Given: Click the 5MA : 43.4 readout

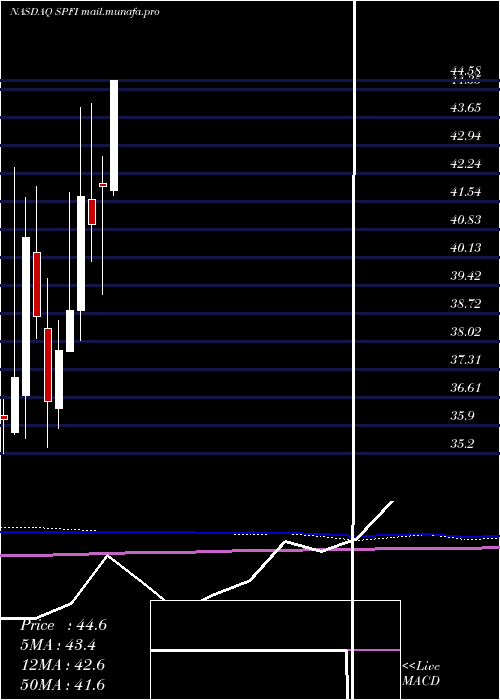Looking at the screenshot, I should (58, 645).
